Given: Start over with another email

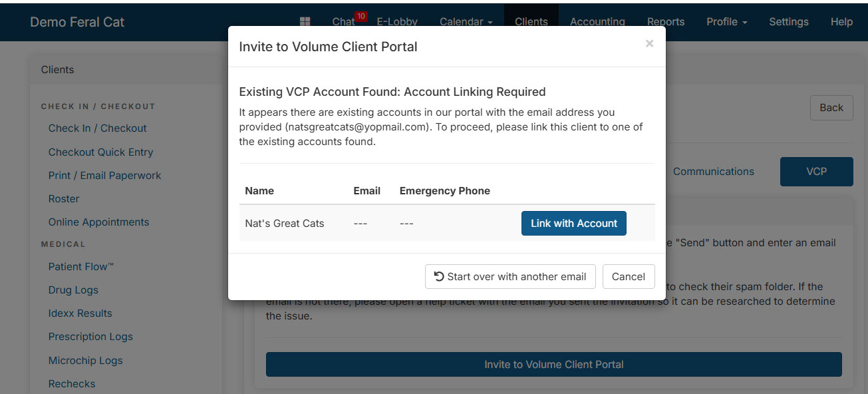Looking at the screenshot, I should pos(511,277).
